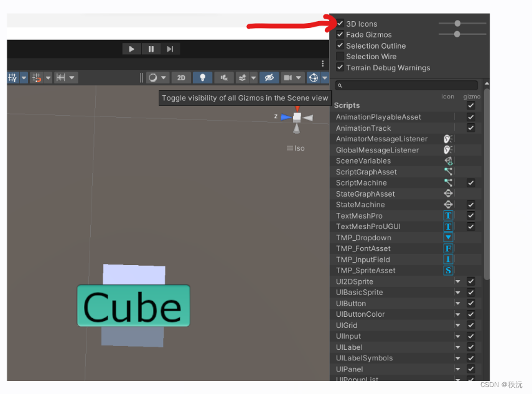Open UIButton icon dropdown
Image resolution: width=532 pixels, height=394 pixels.
(x=458, y=303)
